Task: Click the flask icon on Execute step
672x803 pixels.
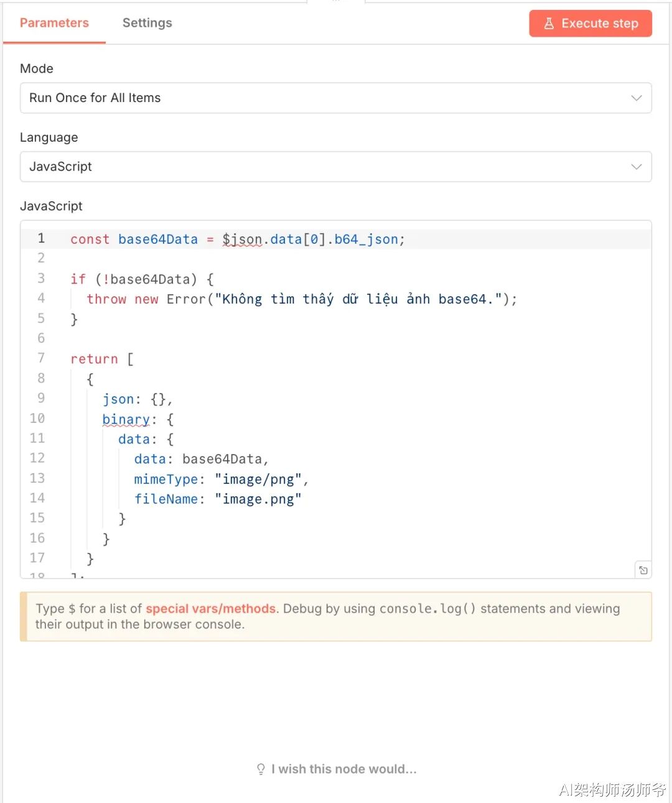Action: pos(549,24)
